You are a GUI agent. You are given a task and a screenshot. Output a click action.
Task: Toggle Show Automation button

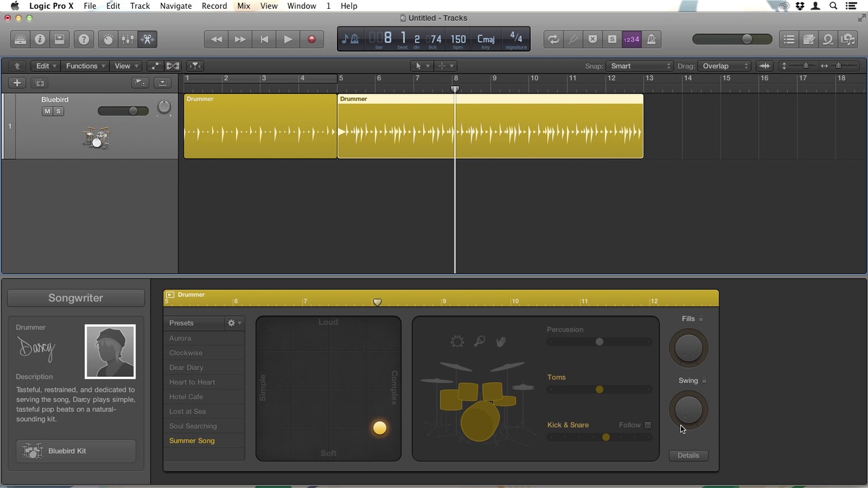pyautogui.click(x=155, y=66)
